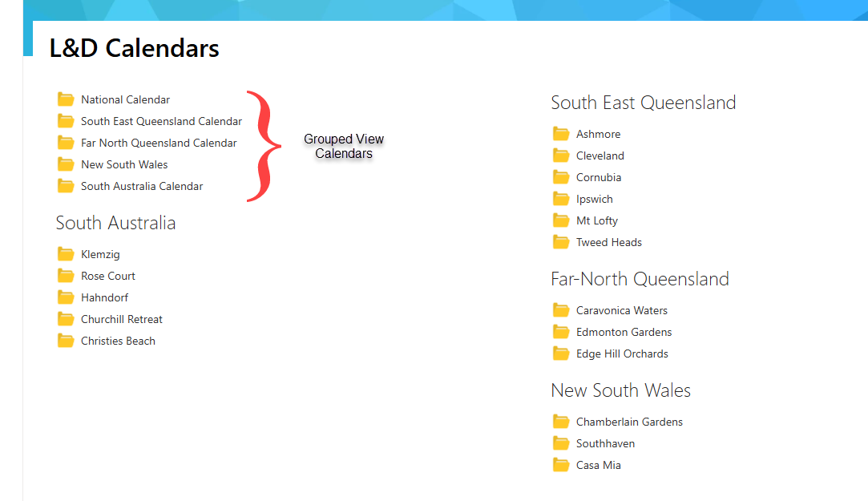Open the Ipswich calendar link
The width and height of the screenshot is (868, 501).
(x=595, y=200)
